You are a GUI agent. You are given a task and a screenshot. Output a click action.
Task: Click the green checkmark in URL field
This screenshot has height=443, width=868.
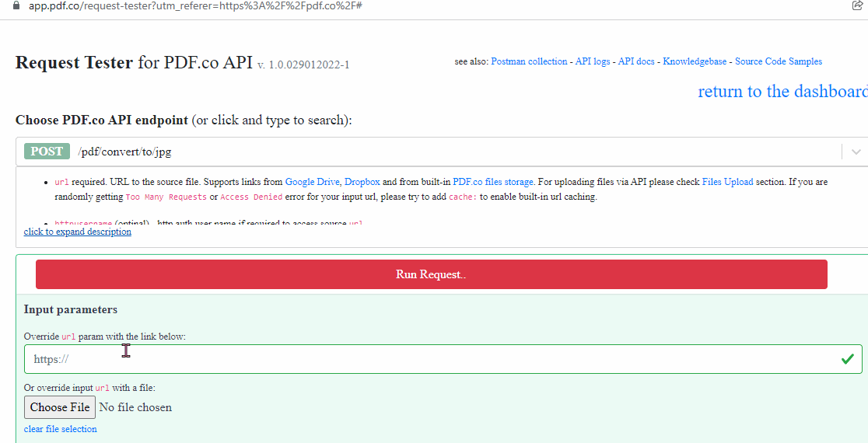(x=848, y=360)
